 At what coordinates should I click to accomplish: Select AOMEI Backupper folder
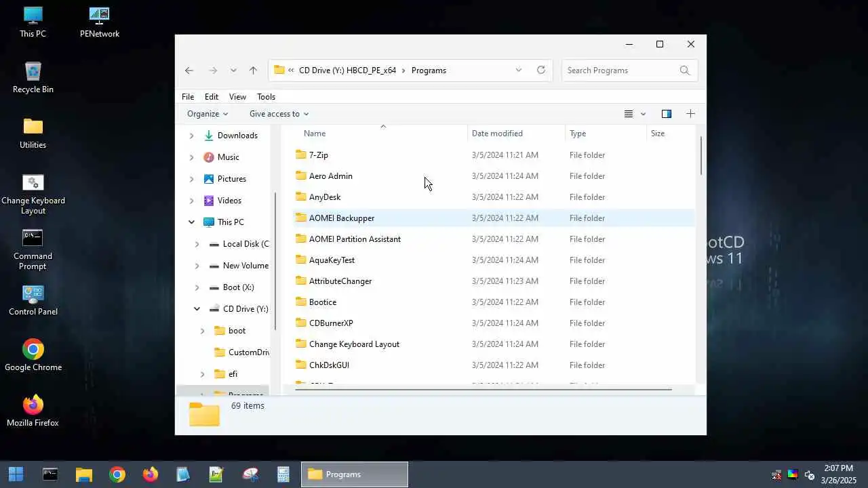tap(494, 218)
